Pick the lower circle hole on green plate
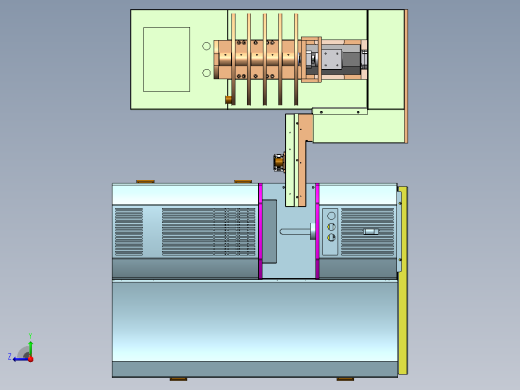 206,73
